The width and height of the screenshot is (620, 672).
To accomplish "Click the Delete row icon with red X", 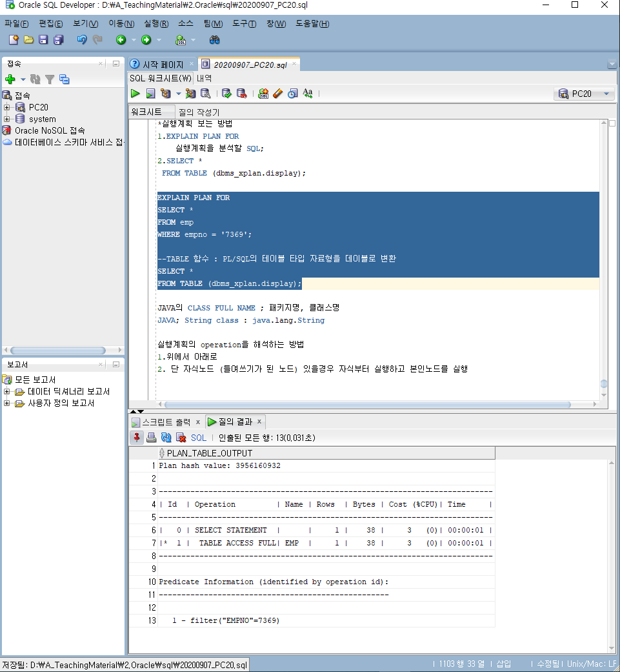I will pos(181,438).
